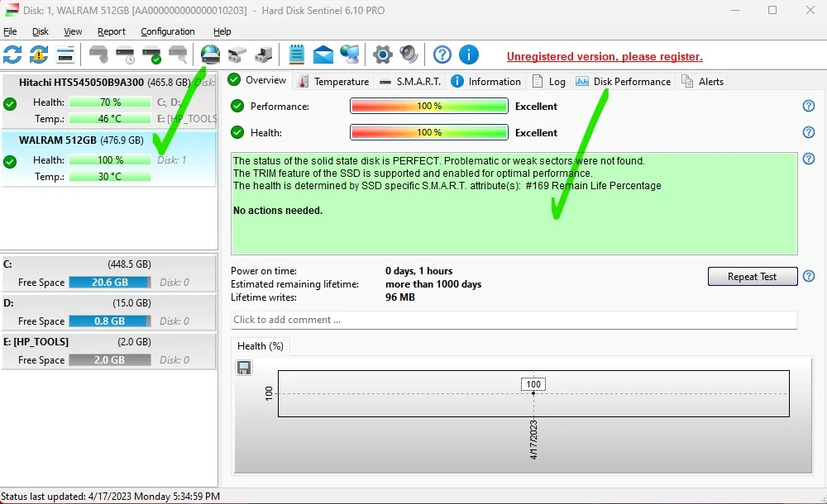Click the Unregistered version register link
The height and width of the screenshot is (504, 827).
605,56
